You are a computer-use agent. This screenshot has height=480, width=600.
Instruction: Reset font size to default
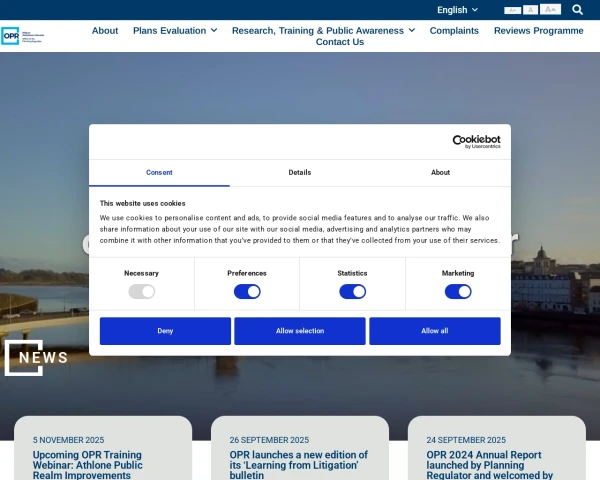(531, 10)
